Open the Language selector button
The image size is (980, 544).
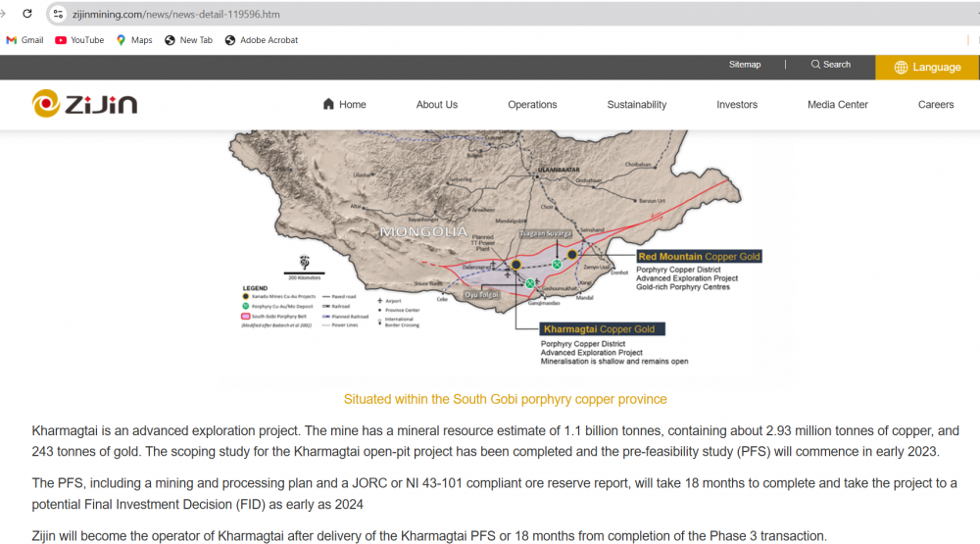point(927,67)
